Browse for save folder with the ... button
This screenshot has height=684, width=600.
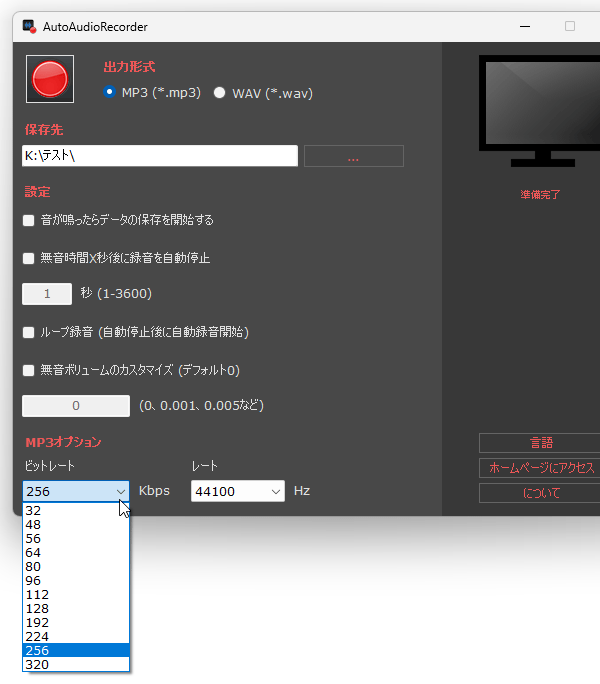pyautogui.click(x=353, y=156)
